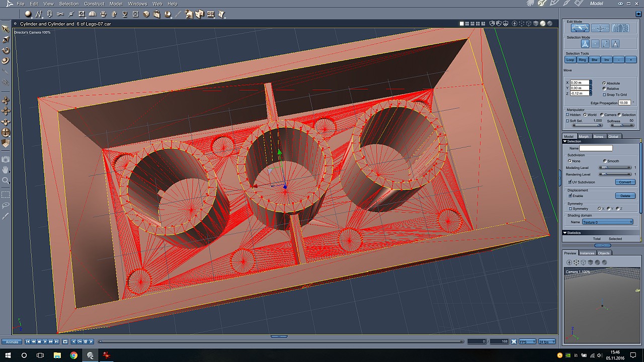Click the crossed-box tool icon
This screenshot has height=362, width=644.
135,14
